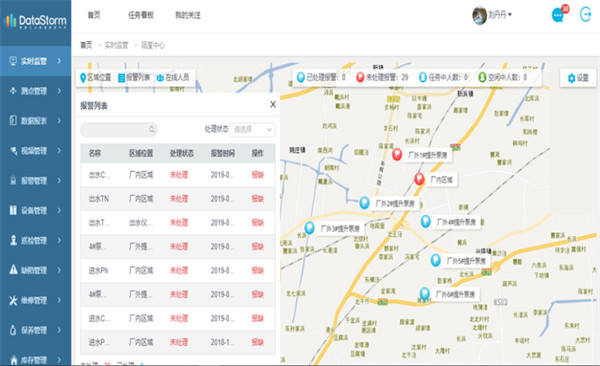The image size is (600, 366).
Task: Click 实时监管 in the breadcrumb
Action: 116,45
